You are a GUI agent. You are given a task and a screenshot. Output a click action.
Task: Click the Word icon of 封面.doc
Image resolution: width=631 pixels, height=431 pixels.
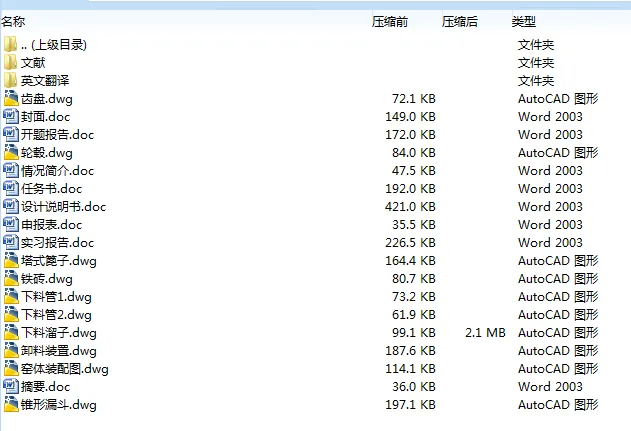click(x=11, y=116)
